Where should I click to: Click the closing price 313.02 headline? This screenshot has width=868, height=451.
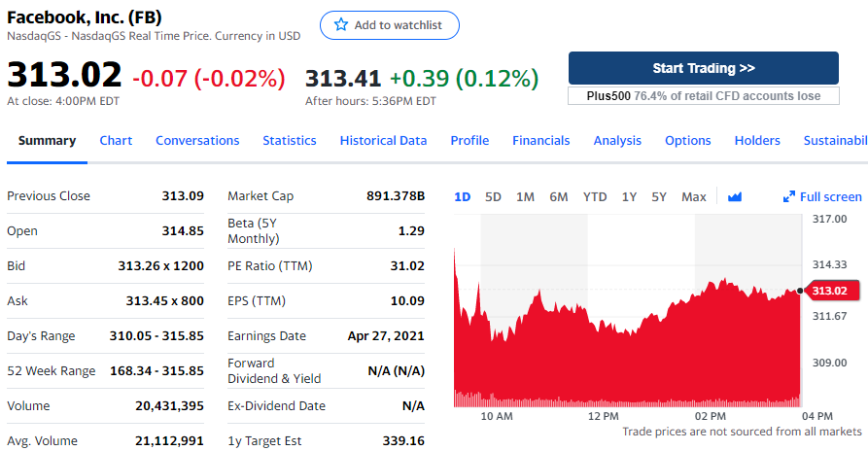64,75
